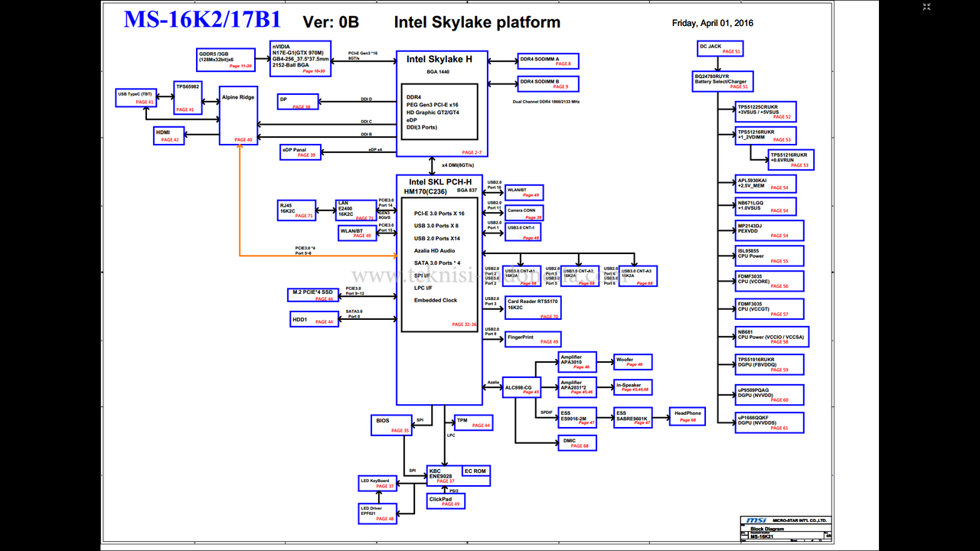Select the Amplifier APA3010 block
The image size is (980, 551).
pyautogui.click(x=577, y=362)
